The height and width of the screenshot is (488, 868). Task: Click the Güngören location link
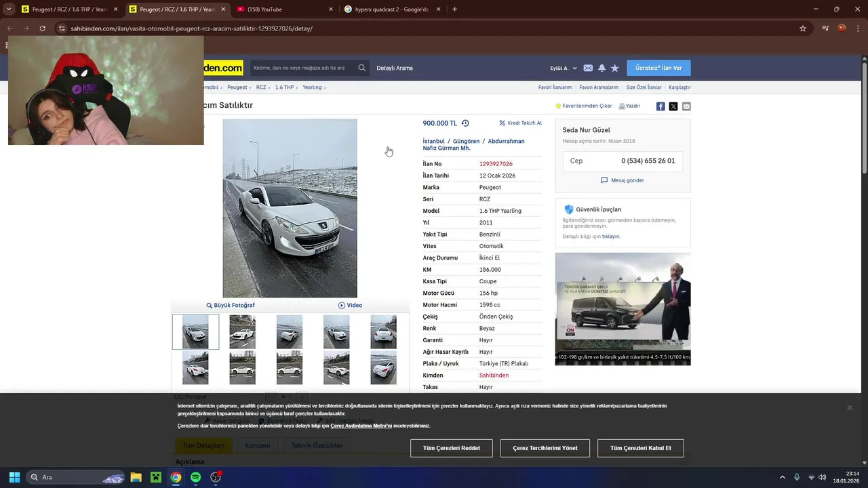click(466, 141)
